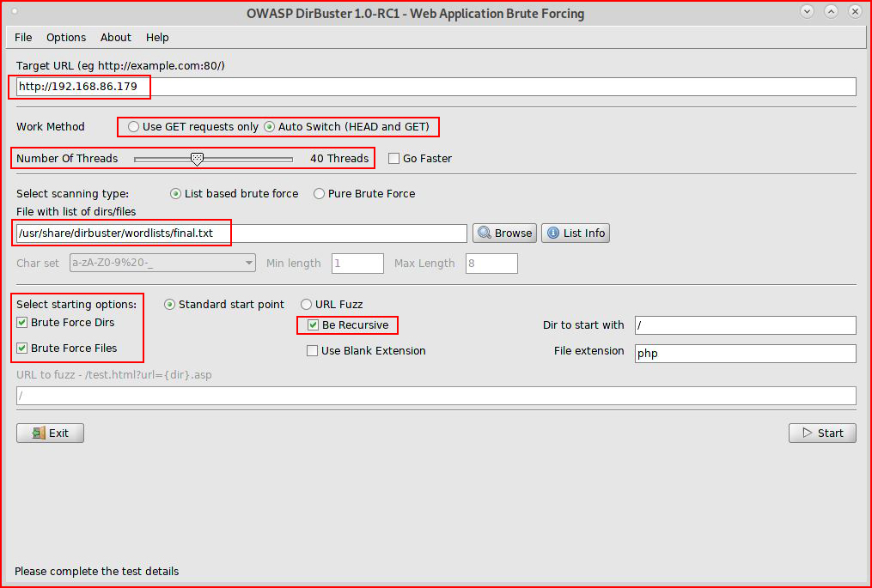Viewport: 872px width, 588px height.
Task: Click the Browse button
Action: [504, 233]
